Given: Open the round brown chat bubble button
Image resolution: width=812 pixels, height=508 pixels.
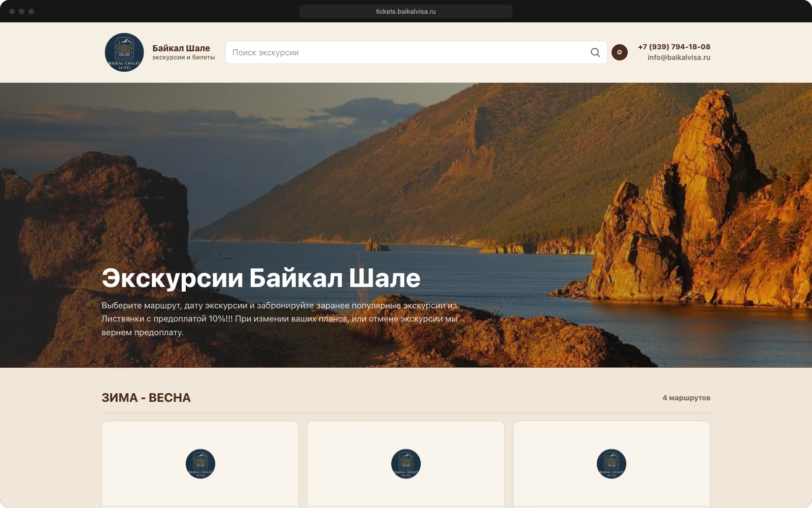Looking at the screenshot, I should tap(619, 52).
